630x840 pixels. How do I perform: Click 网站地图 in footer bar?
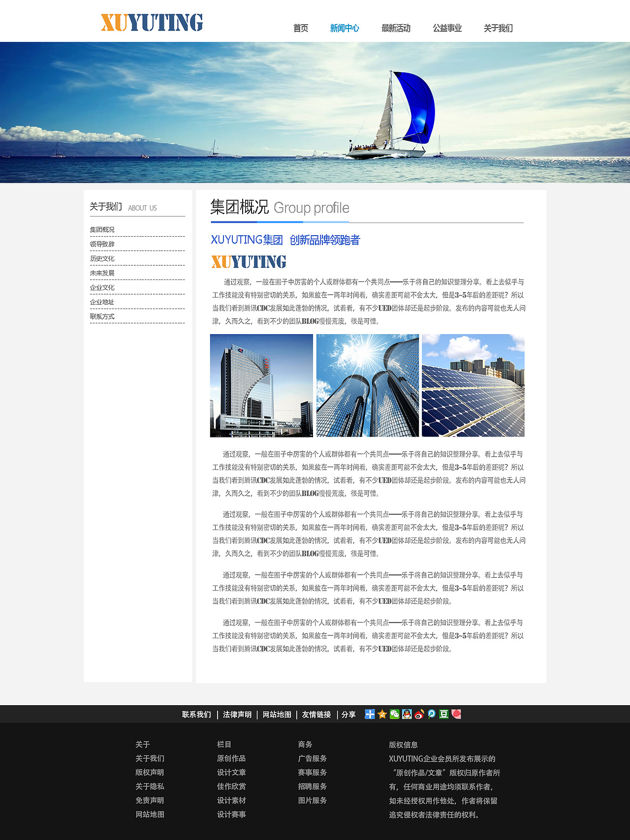point(277,715)
